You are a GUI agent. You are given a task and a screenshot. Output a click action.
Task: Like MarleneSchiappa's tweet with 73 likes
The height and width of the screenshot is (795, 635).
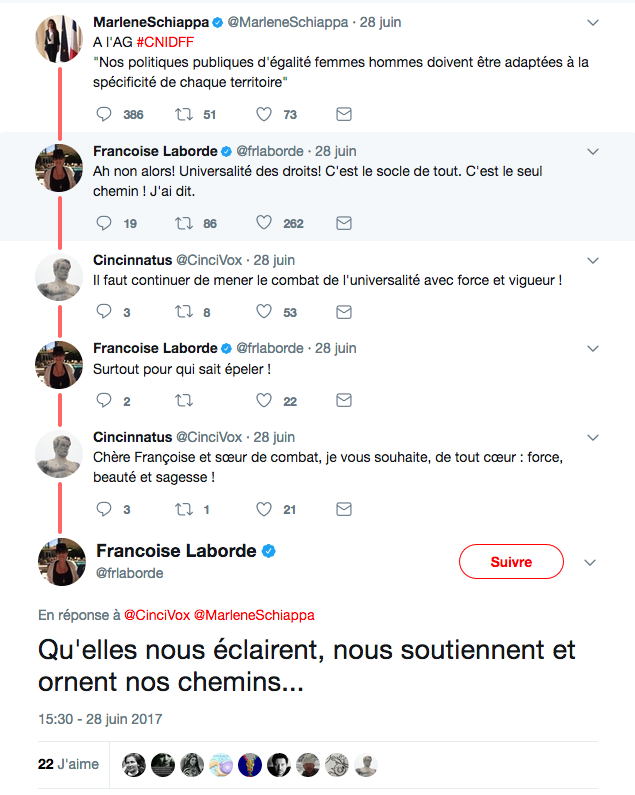click(264, 114)
